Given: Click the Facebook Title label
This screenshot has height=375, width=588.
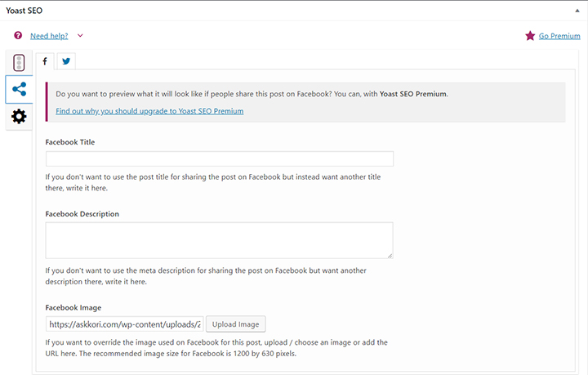Looking at the screenshot, I should pos(70,142).
